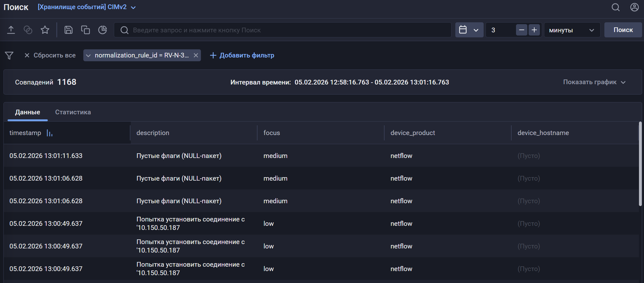
Task: Duplicate the query via the copy icon
Action: click(86, 30)
